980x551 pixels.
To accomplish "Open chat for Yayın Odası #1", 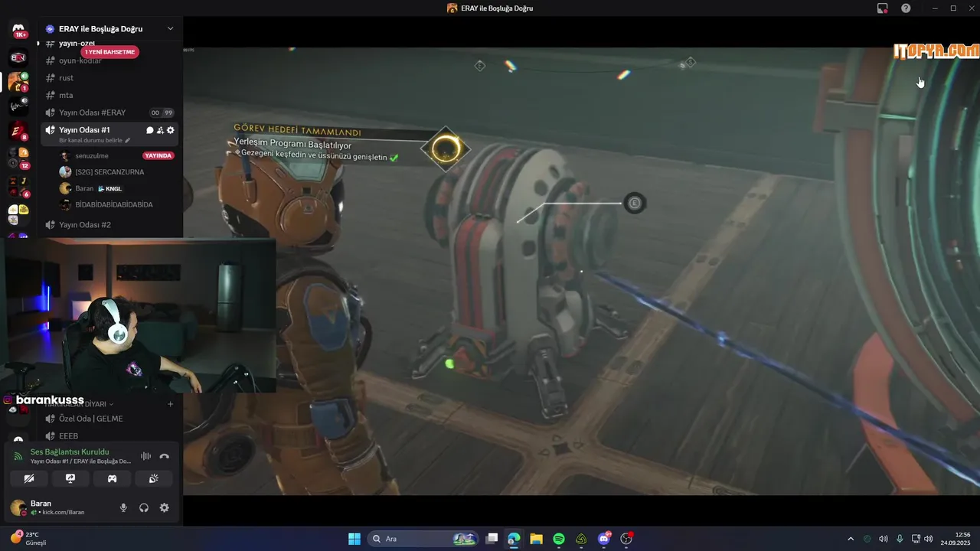I will [x=150, y=130].
